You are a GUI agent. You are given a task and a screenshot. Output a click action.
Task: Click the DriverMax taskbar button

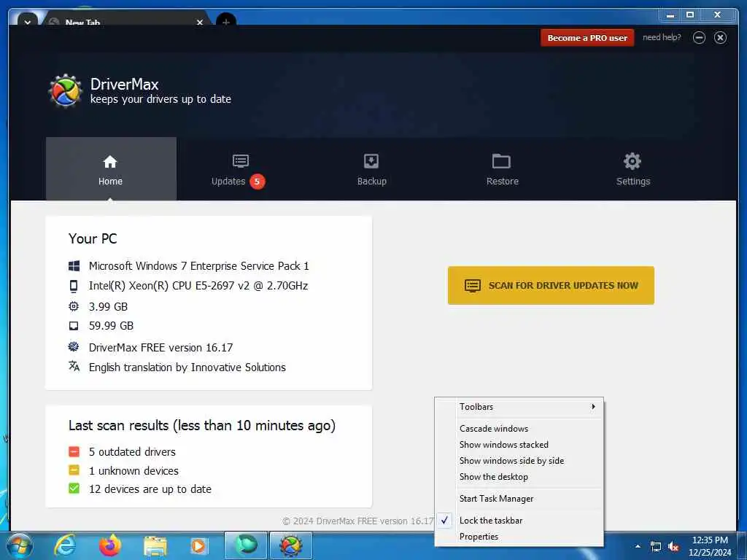click(x=291, y=545)
